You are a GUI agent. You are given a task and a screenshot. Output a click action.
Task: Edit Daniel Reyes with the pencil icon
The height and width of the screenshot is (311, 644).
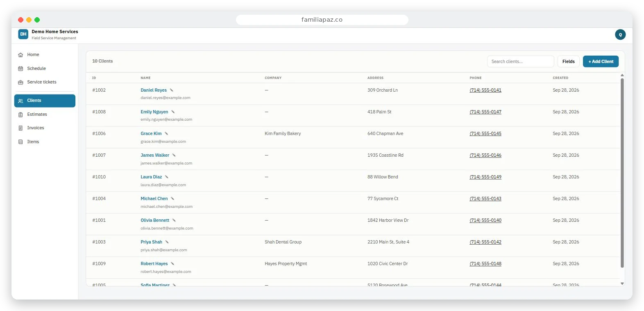[172, 90]
